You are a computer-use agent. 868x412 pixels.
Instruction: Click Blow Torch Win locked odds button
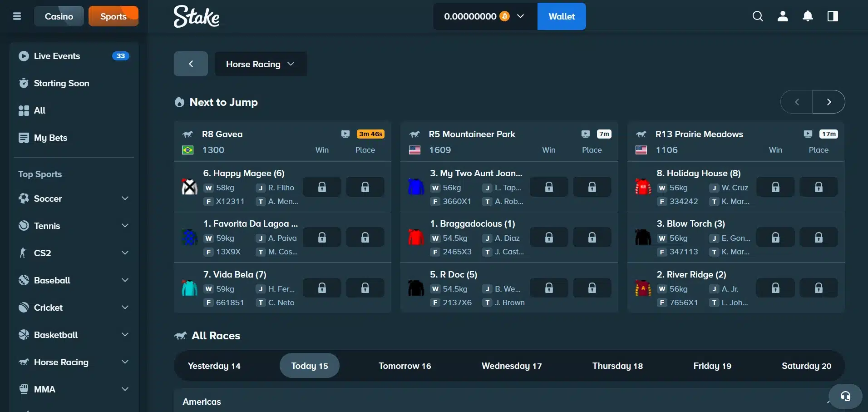coord(775,237)
